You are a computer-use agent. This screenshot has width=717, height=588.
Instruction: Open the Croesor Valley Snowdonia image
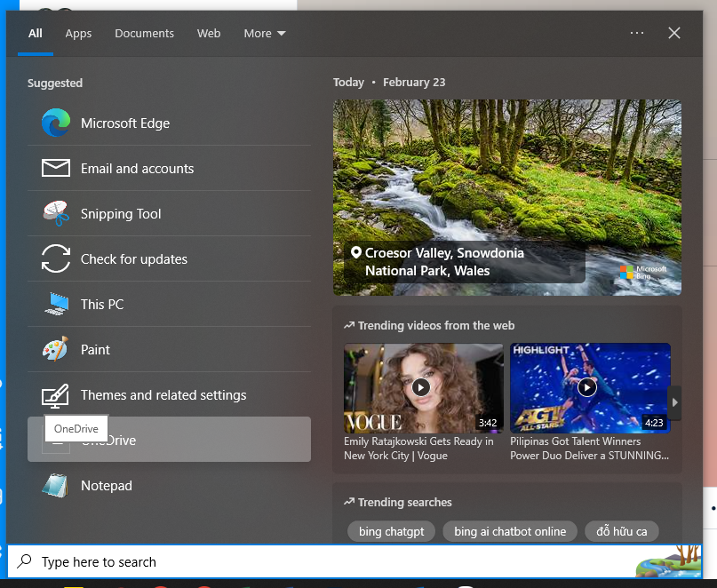point(507,197)
